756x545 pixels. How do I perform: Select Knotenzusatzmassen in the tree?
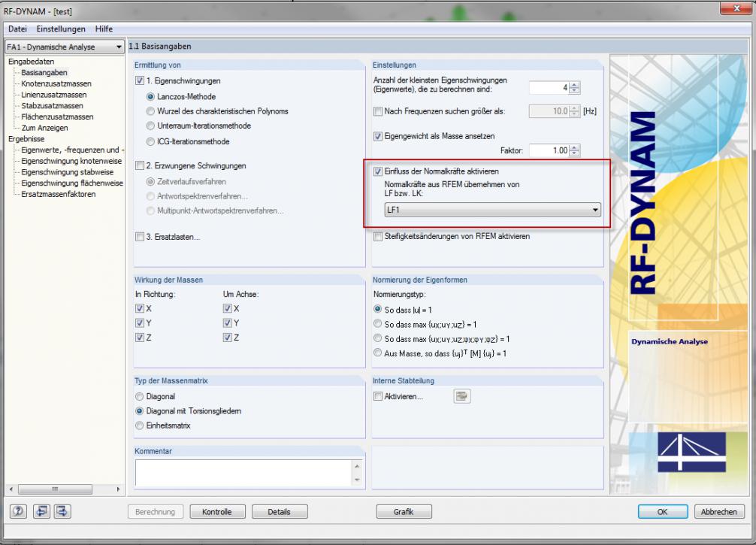(56, 83)
